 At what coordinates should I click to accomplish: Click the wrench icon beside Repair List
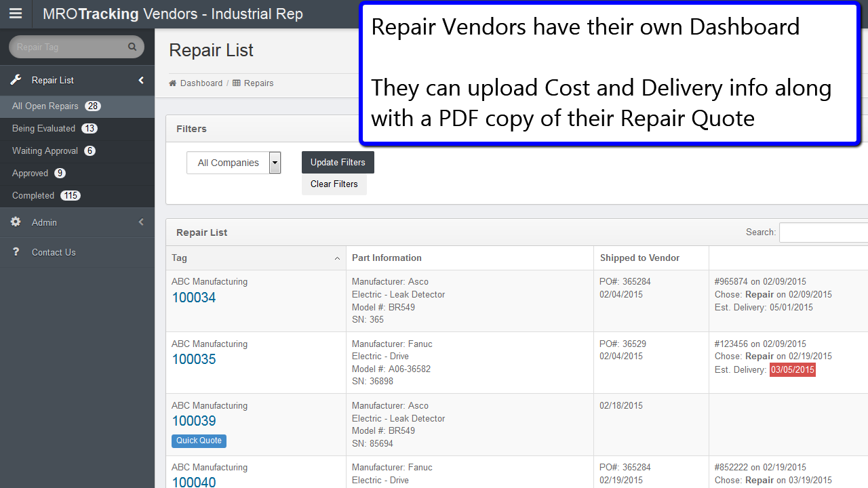(x=16, y=80)
